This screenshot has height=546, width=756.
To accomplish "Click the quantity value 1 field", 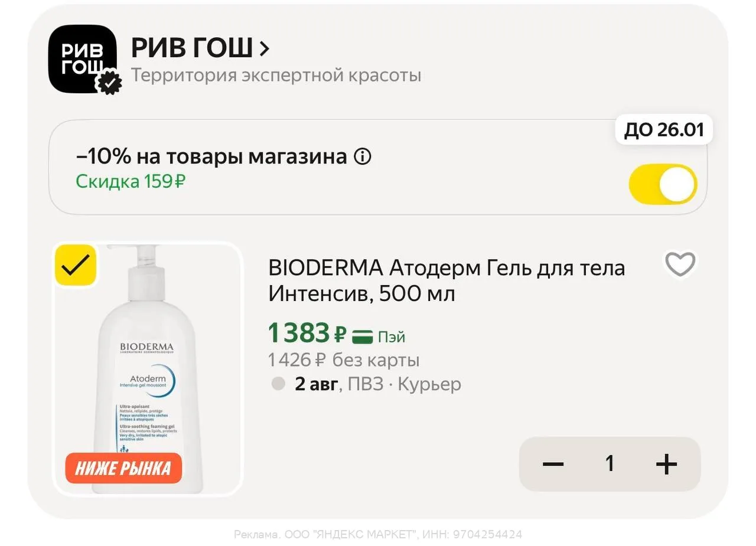I will (x=610, y=463).
